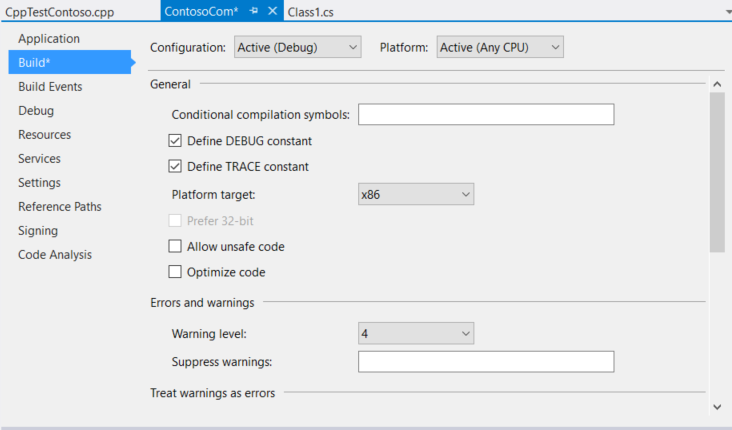The image size is (732, 430).
Task: Open the Warning level dropdown
Action: tap(415, 333)
